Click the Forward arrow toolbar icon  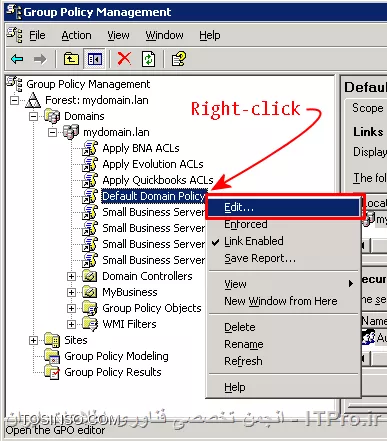[40, 59]
